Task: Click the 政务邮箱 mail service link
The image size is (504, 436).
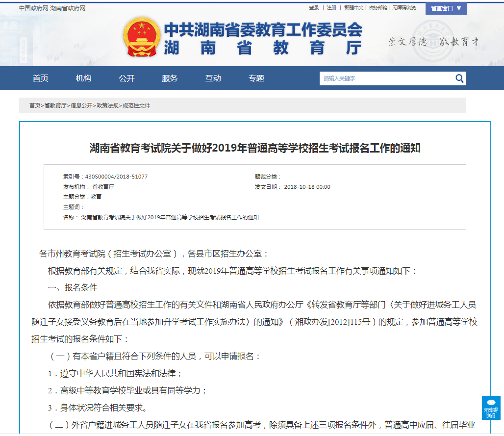Action: pyautogui.click(x=378, y=8)
